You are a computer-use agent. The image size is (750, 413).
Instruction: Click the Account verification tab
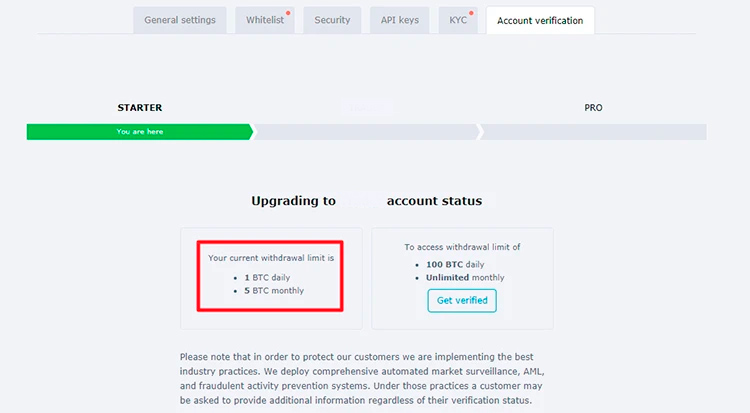(540, 20)
